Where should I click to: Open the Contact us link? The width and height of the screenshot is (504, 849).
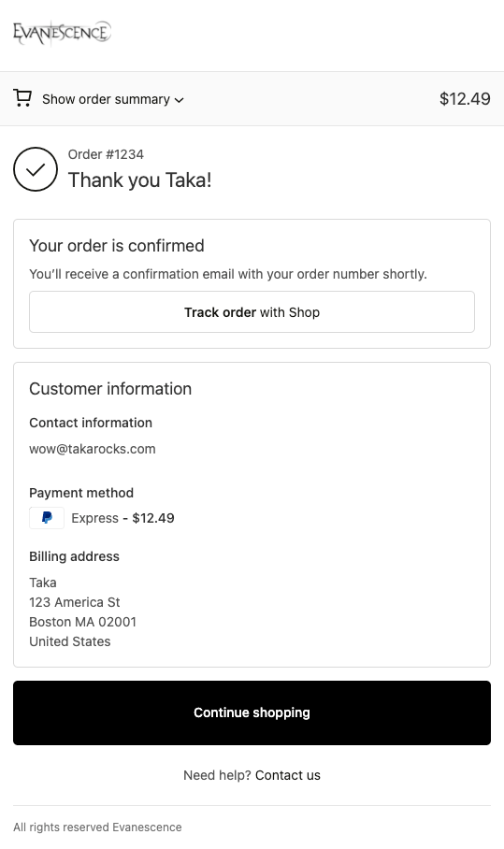click(287, 775)
